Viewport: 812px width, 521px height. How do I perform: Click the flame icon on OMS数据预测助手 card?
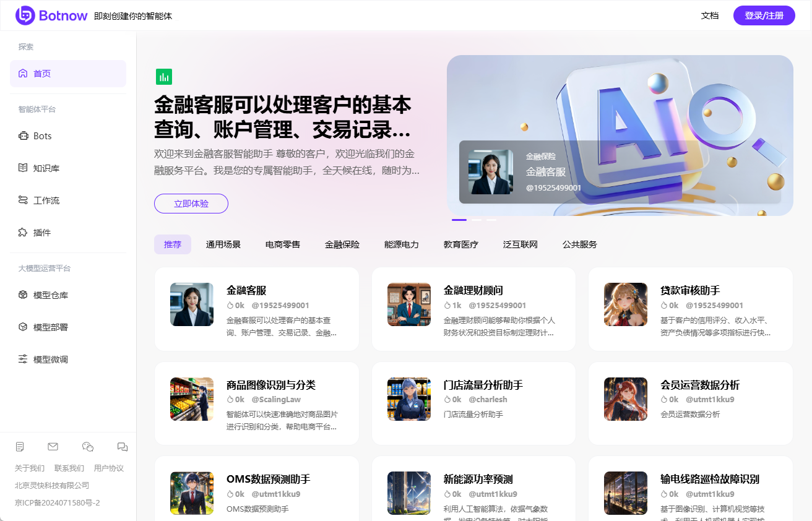(230, 494)
